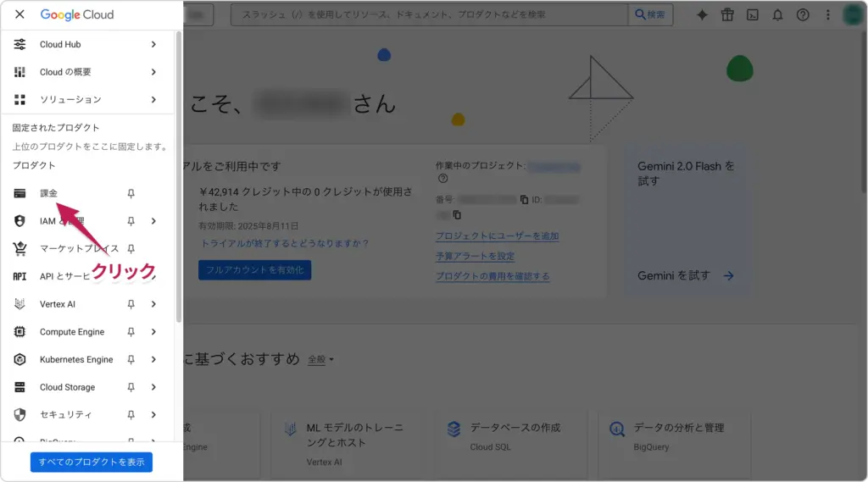
Task: Open プロダクトの費用を確認する link
Action: point(492,276)
